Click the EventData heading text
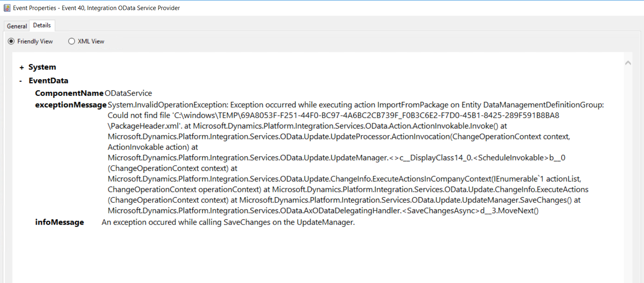 (48, 80)
